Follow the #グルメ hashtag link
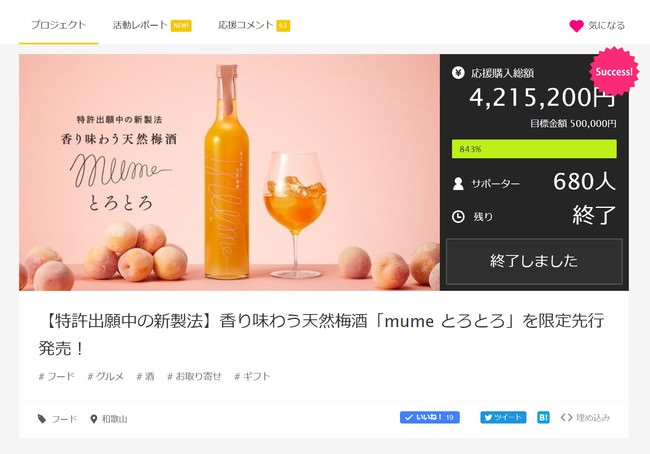650x454 pixels. (105, 376)
